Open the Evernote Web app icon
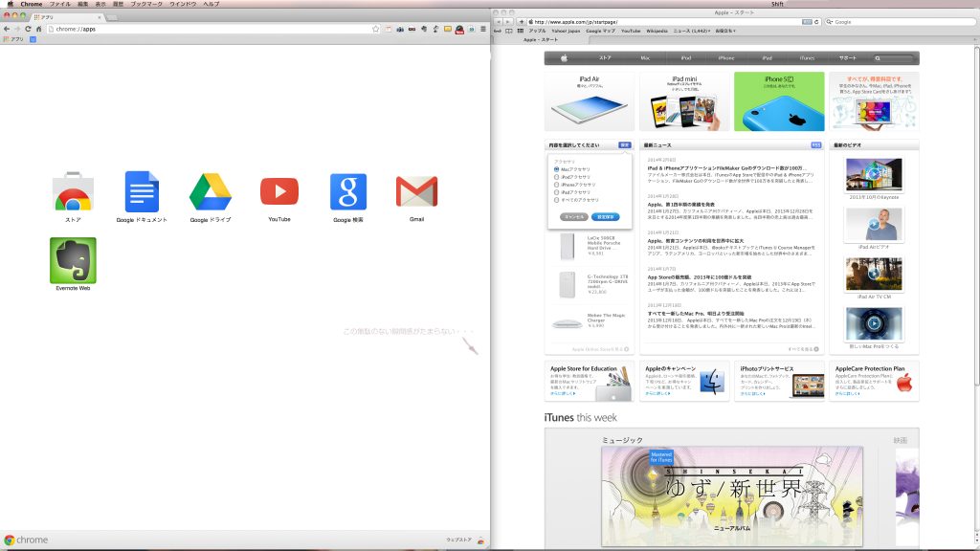This screenshot has width=980, height=551. tap(73, 260)
